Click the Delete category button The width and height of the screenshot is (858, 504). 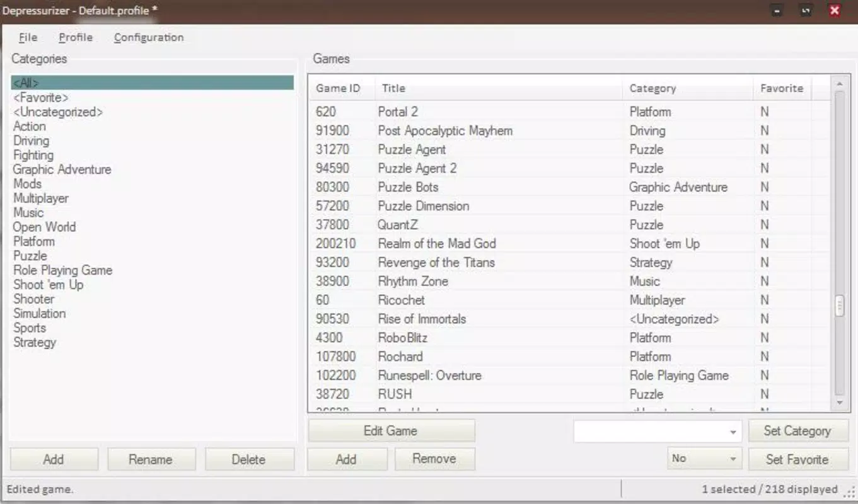click(248, 459)
